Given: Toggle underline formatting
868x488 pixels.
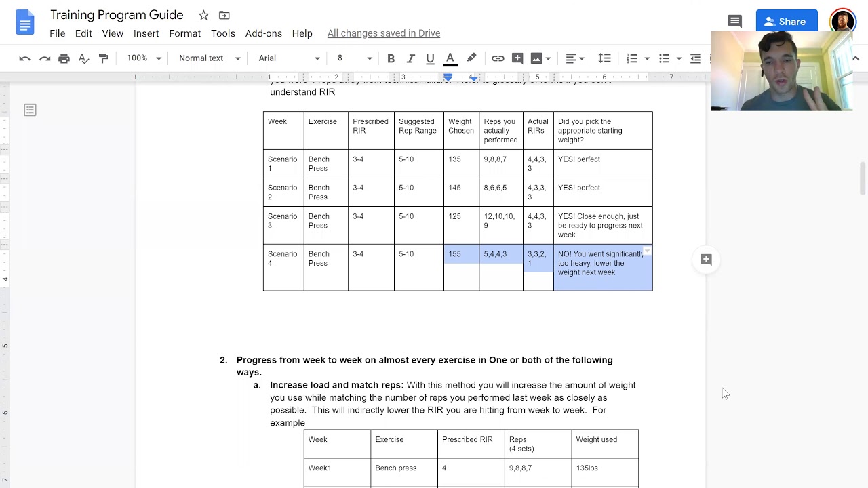Looking at the screenshot, I should 430,58.
